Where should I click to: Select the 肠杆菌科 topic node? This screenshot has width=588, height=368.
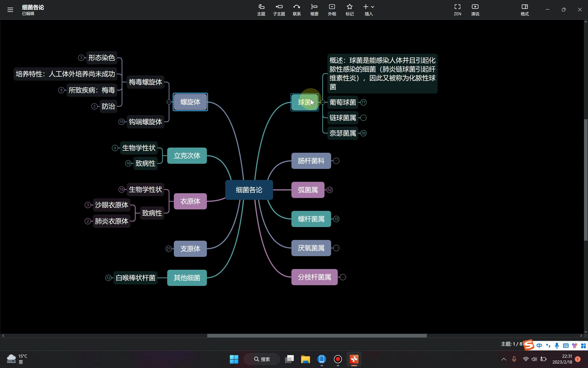click(x=311, y=161)
